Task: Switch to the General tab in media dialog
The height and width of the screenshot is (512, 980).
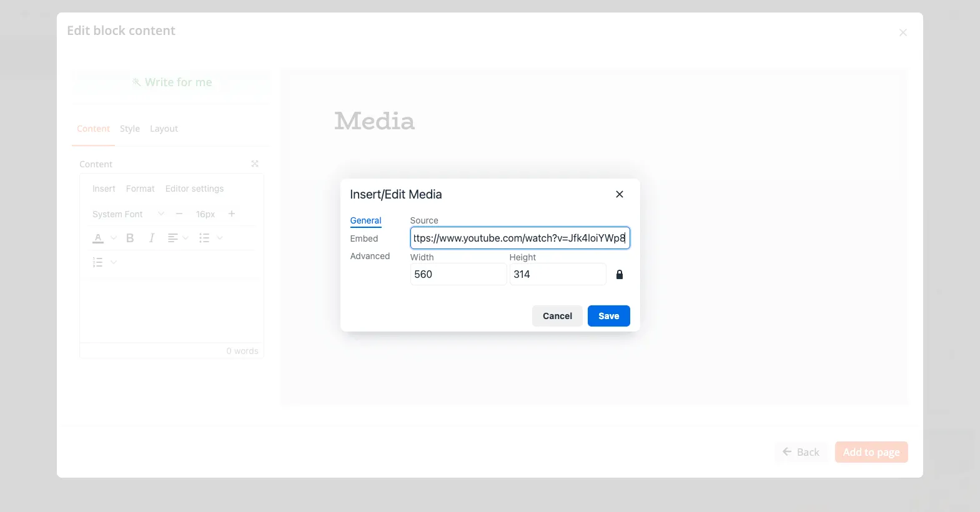Action: 365,220
